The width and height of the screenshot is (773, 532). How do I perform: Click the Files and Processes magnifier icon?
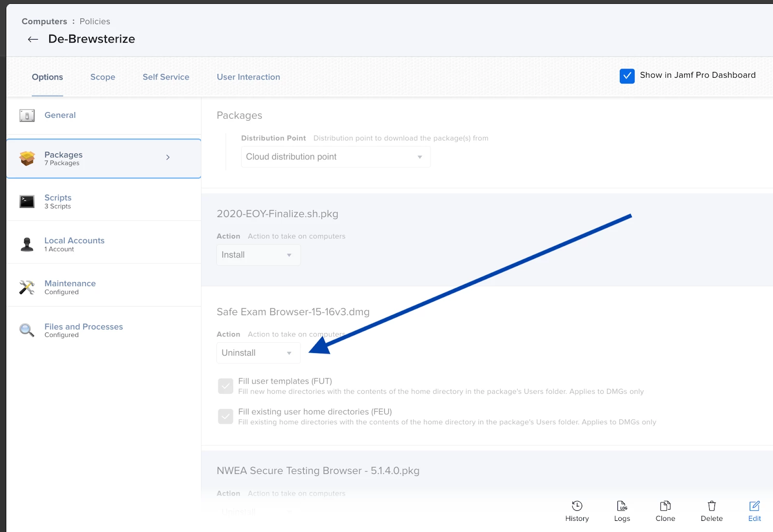coord(27,330)
